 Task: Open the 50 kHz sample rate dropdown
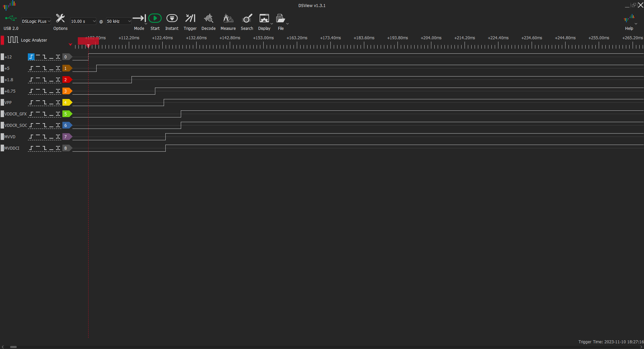tap(118, 21)
